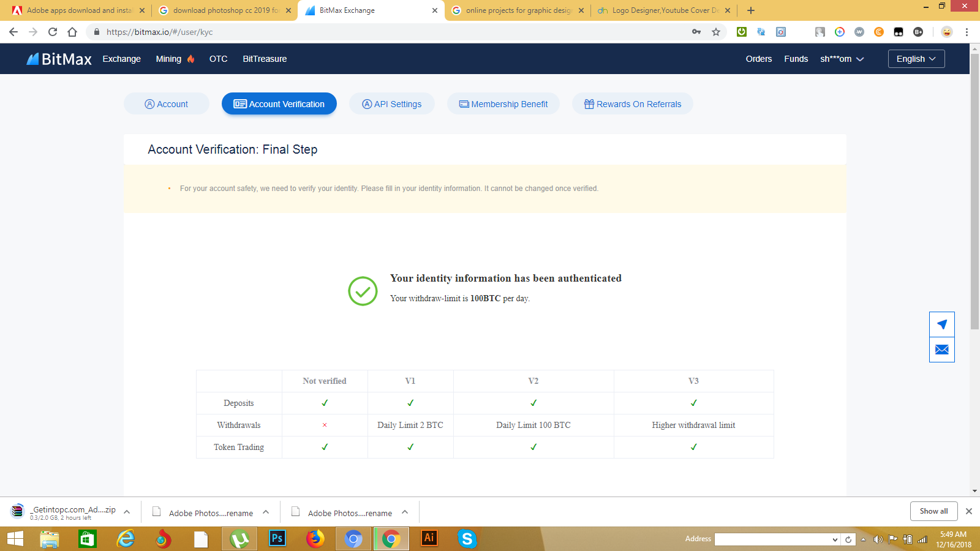Open the Rewards On Referrals tab
The image size is (980, 551).
633,104
